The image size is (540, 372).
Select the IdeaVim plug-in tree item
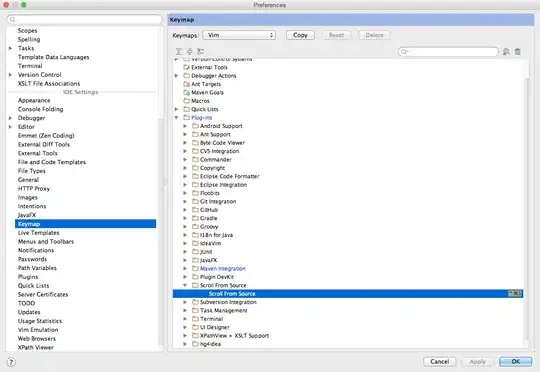click(210, 244)
